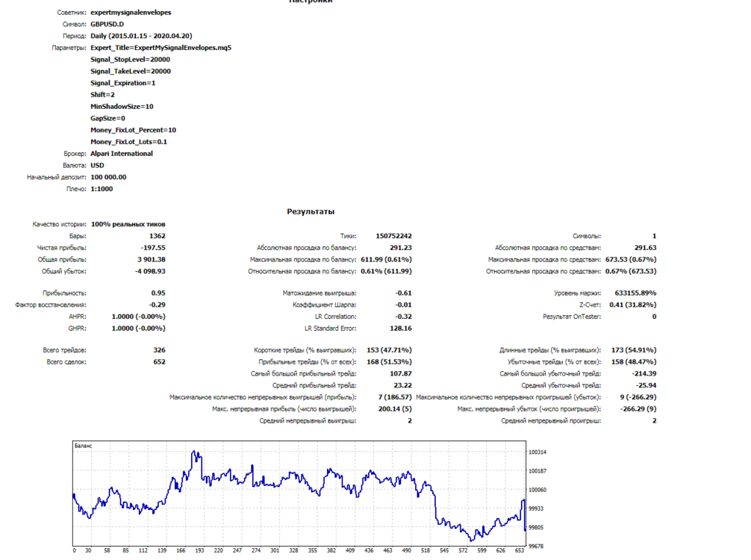Select recovery factor value -0.29

157,305
